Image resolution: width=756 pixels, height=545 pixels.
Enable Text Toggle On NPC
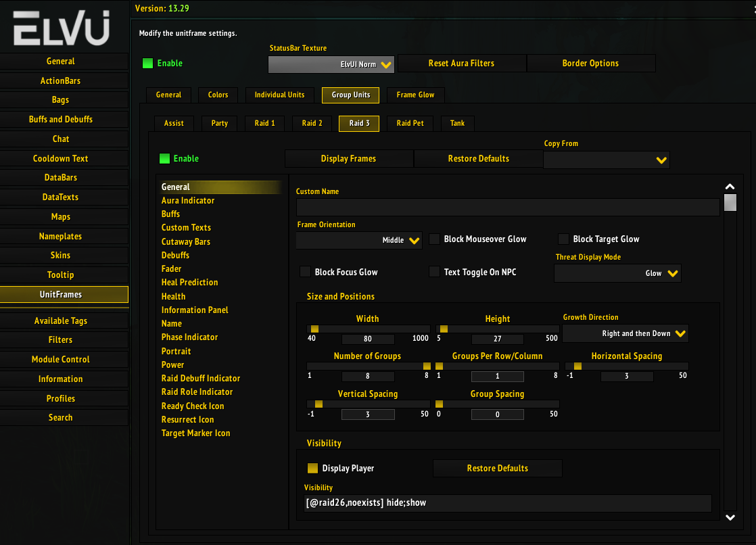(434, 271)
